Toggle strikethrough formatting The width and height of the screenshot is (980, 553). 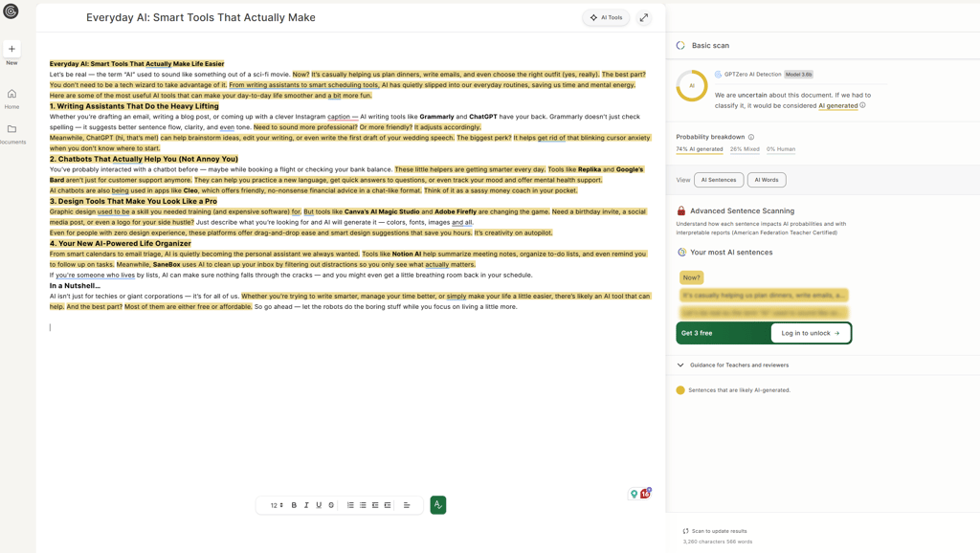click(331, 505)
